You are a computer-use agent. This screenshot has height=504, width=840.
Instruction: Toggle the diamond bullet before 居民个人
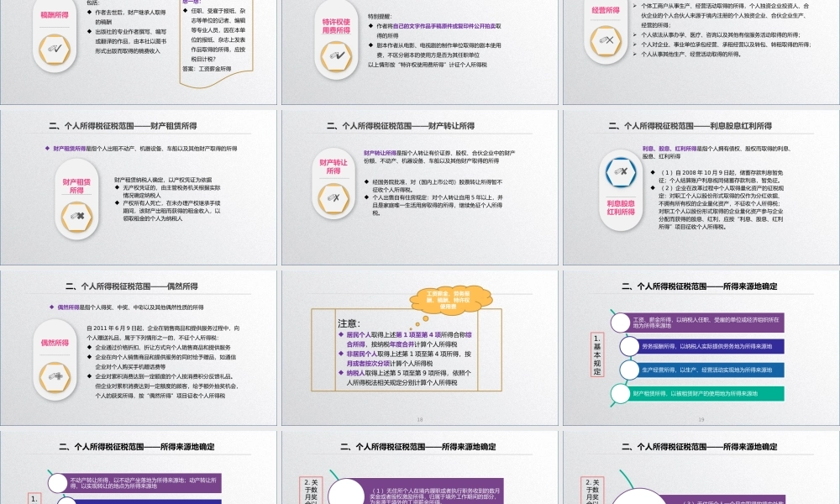(x=340, y=334)
